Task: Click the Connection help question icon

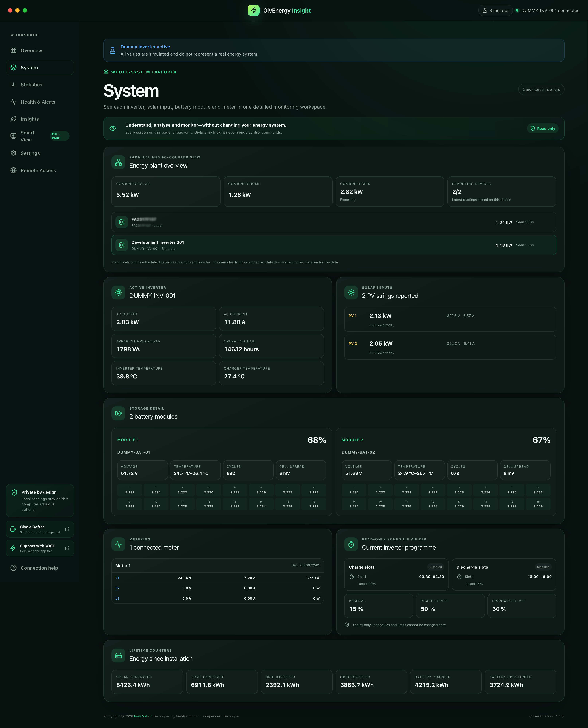Action: [x=13, y=568]
